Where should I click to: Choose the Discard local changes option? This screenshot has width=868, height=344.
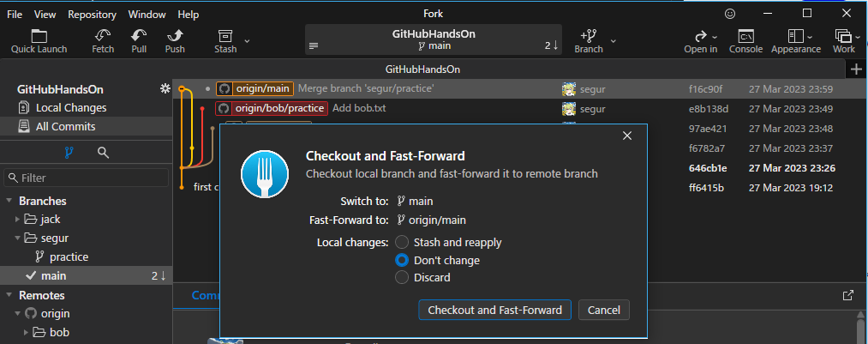click(x=401, y=277)
